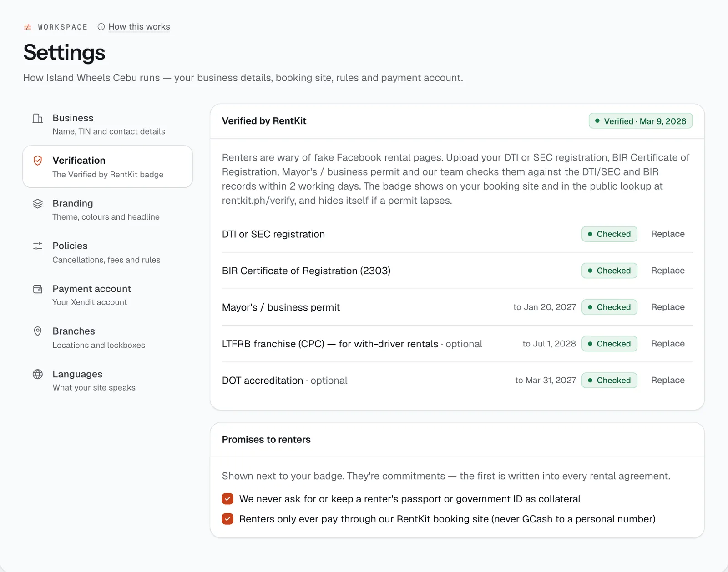
Task: Click the Branches location pin icon
Action: click(38, 331)
